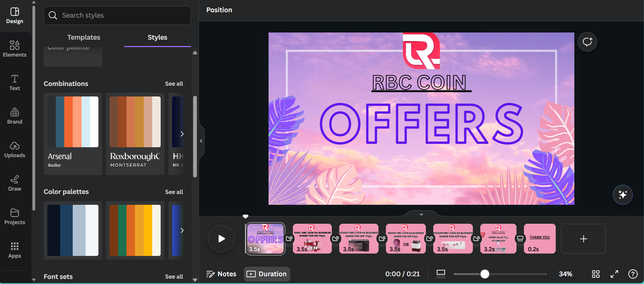The height and width of the screenshot is (284, 644).
Task: Apply the Arsenal Radley color combination
Action: tap(73, 134)
